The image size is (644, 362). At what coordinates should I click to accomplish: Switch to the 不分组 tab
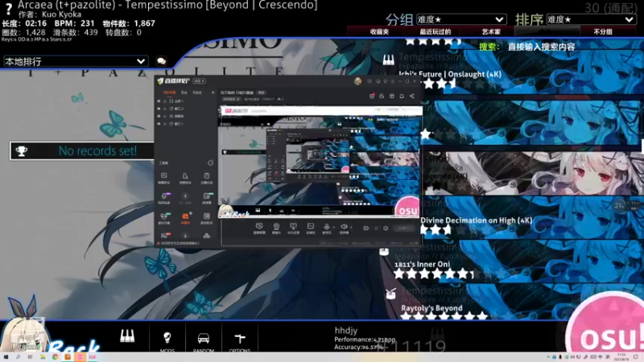(602, 31)
